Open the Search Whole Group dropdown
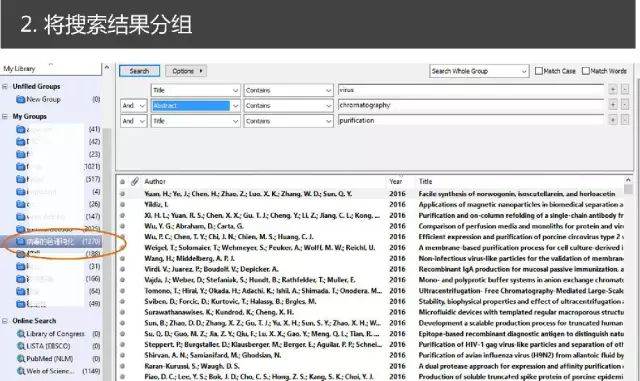The height and width of the screenshot is (381, 640). [479, 71]
